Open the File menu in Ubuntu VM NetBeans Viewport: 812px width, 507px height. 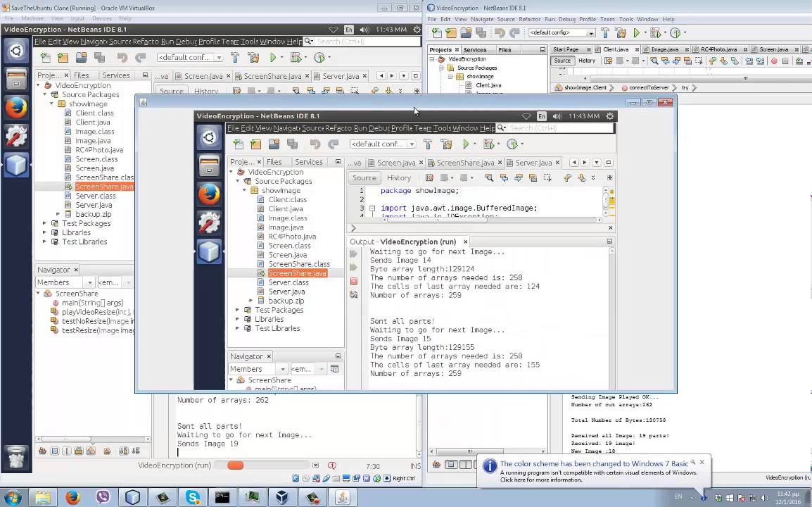[x=40, y=42]
